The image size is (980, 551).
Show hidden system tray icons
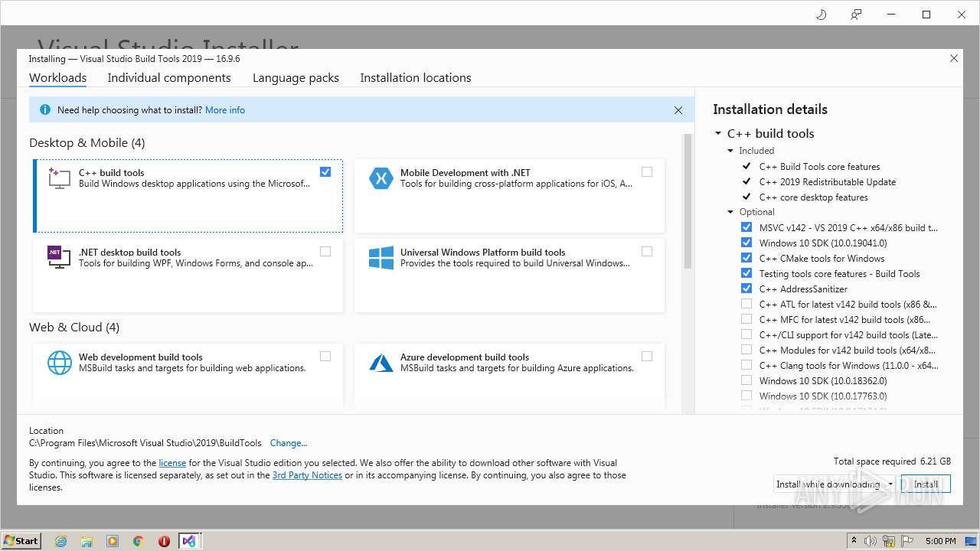tap(854, 541)
